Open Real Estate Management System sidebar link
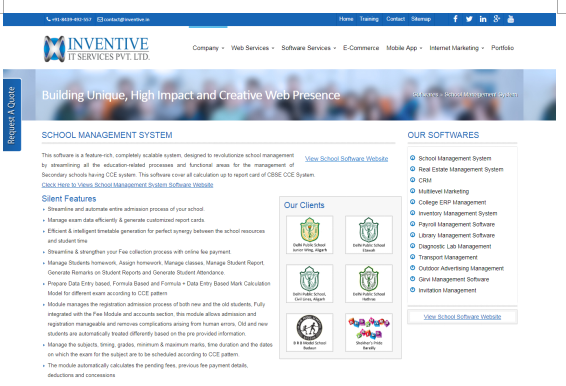The height and width of the screenshot is (386, 566). (x=461, y=169)
